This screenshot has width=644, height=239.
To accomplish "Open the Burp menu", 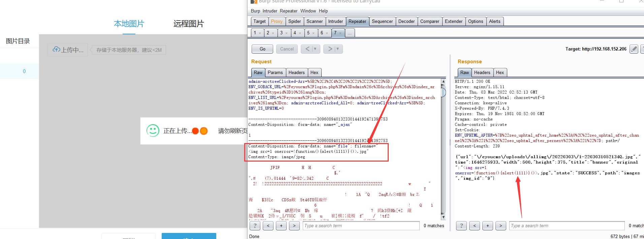I will tap(255, 11).
